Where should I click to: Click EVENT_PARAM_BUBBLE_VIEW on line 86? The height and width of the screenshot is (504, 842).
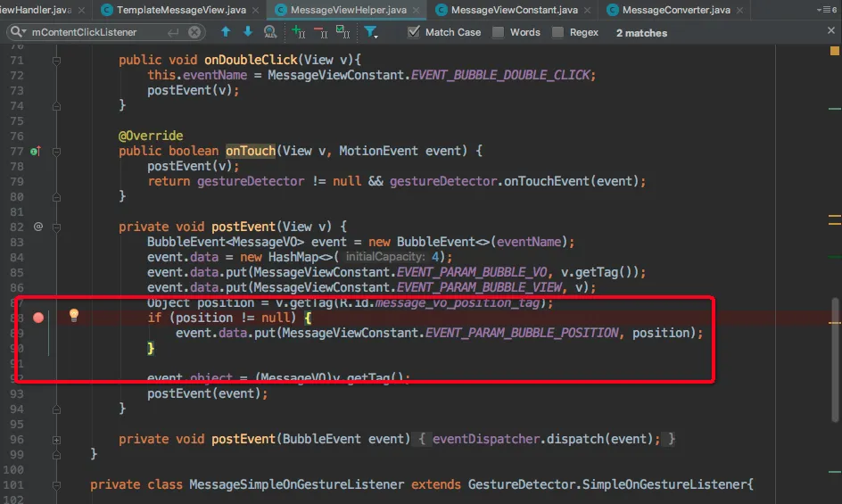tap(479, 287)
